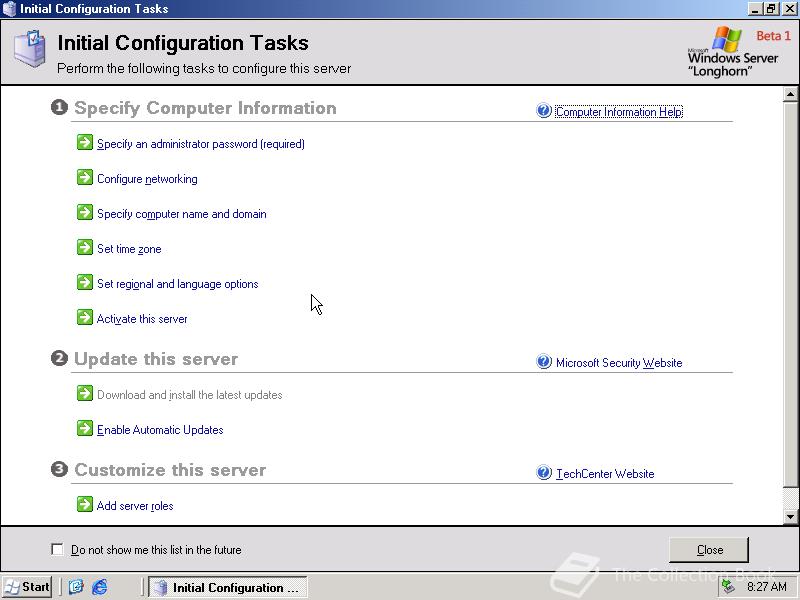Click the Close button at bottom
The height and width of the screenshot is (600, 800).
[709, 550]
